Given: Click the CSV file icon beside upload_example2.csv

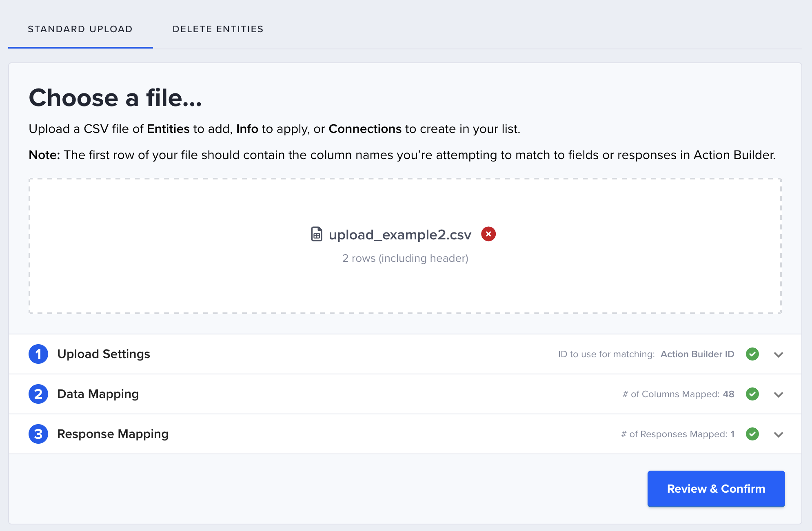Looking at the screenshot, I should click(x=317, y=234).
